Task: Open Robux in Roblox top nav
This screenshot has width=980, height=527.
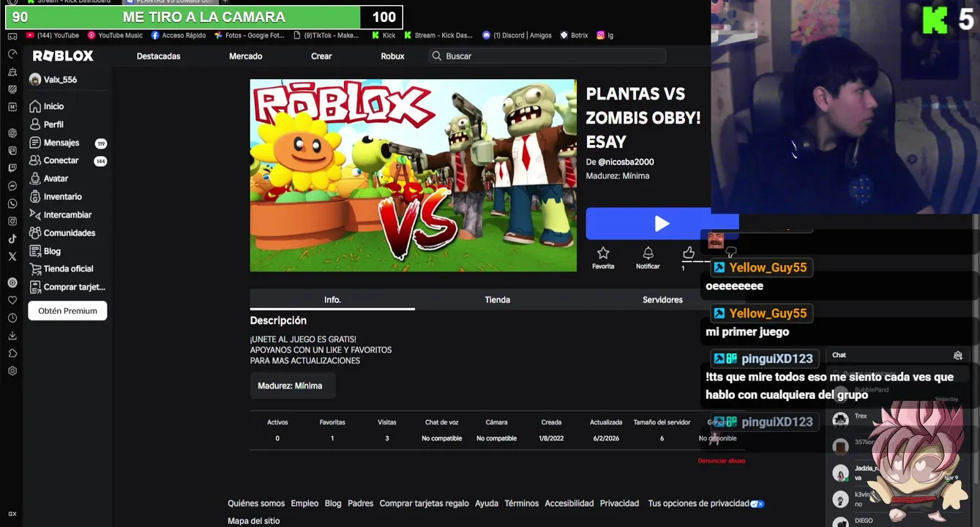Action: [392, 56]
